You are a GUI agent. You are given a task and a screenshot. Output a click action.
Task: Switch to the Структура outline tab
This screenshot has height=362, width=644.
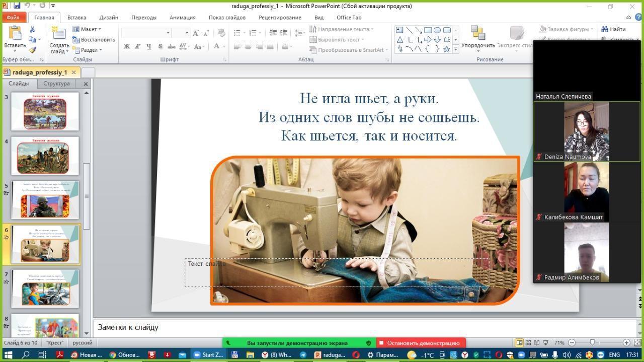56,84
